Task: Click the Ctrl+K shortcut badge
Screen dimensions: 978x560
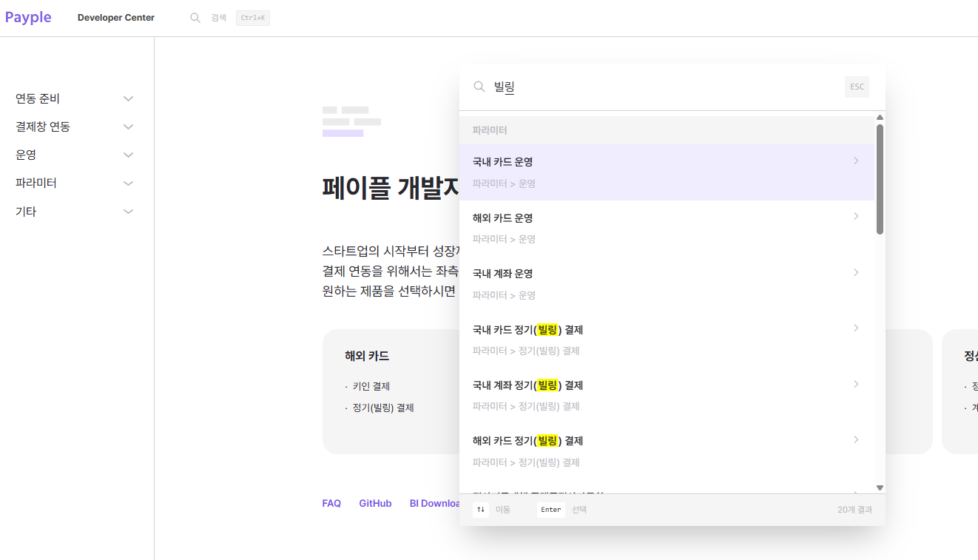Action: tap(253, 18)
